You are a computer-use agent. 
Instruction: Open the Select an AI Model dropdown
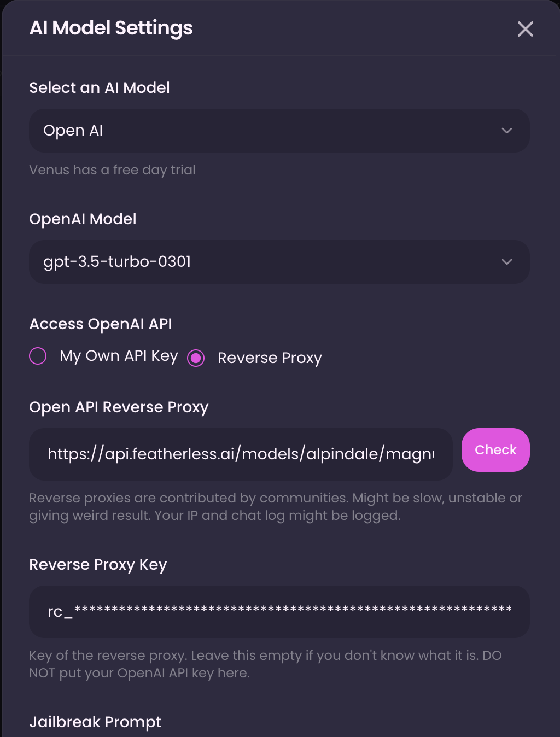coord(279,131)
